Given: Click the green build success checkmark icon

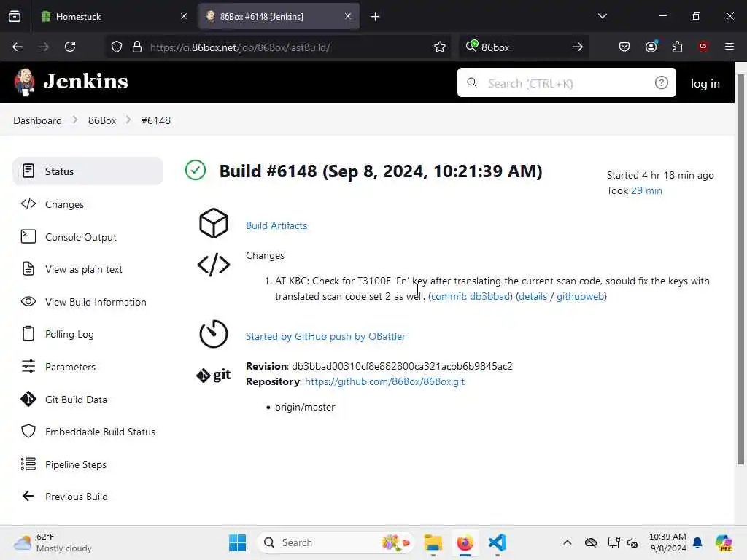Looking at the screenshot, I should point(196,170).
